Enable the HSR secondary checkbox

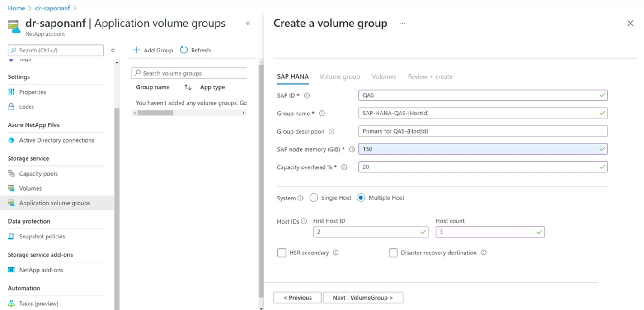tap(282, 253)
